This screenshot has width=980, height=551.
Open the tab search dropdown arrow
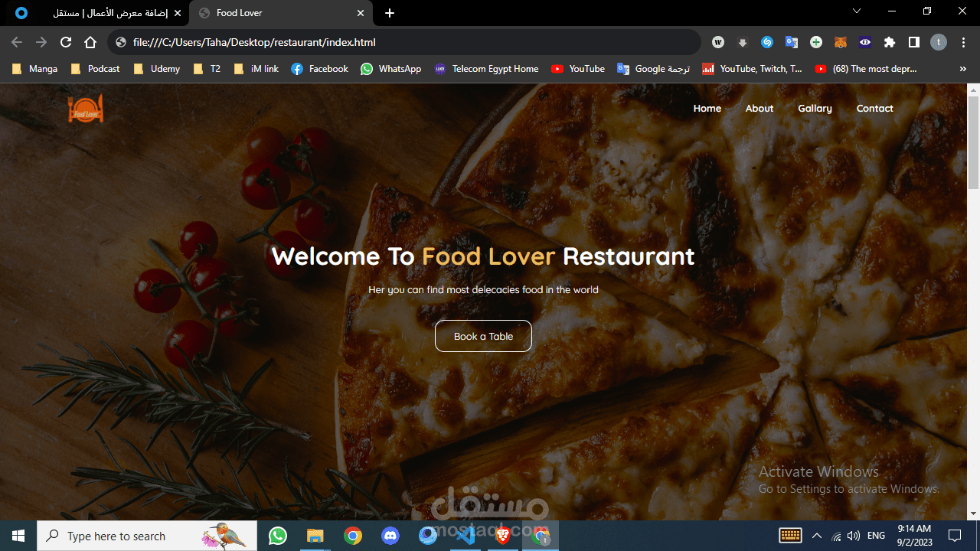(x=857, y=11)
